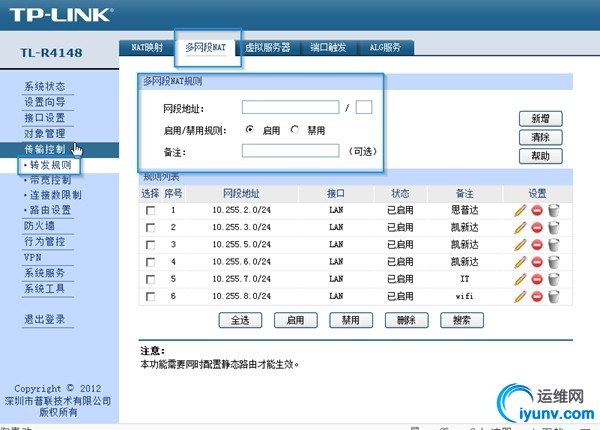Select 连接数限制 submenu item
Viewport: 600px width, 430px height.
pos(55,195)
